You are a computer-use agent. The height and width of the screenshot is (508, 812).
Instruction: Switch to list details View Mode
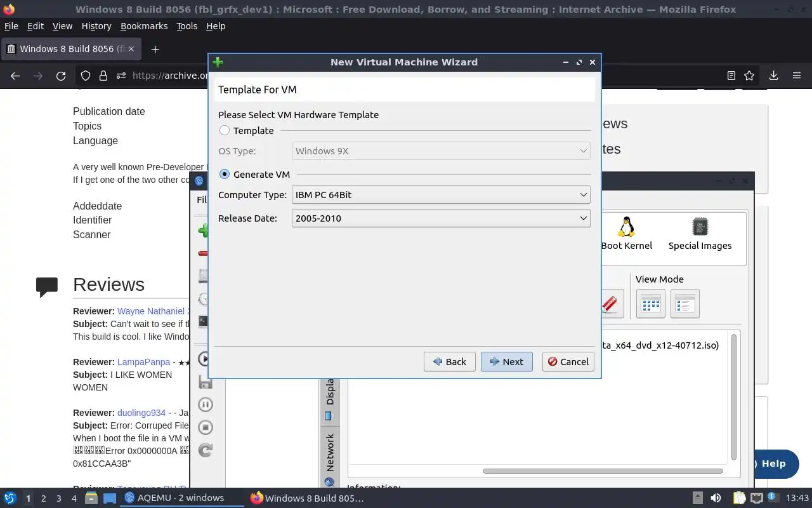(684, 304)
